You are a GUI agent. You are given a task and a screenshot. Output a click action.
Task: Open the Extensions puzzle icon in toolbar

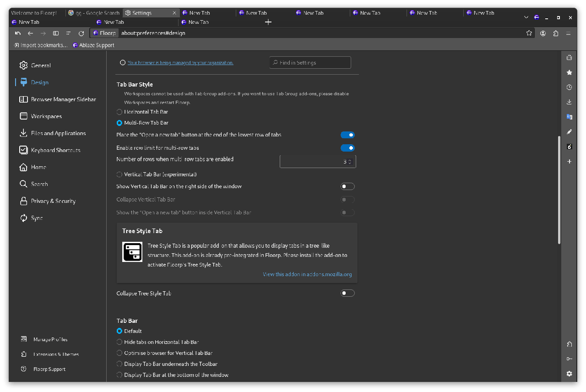556,33
